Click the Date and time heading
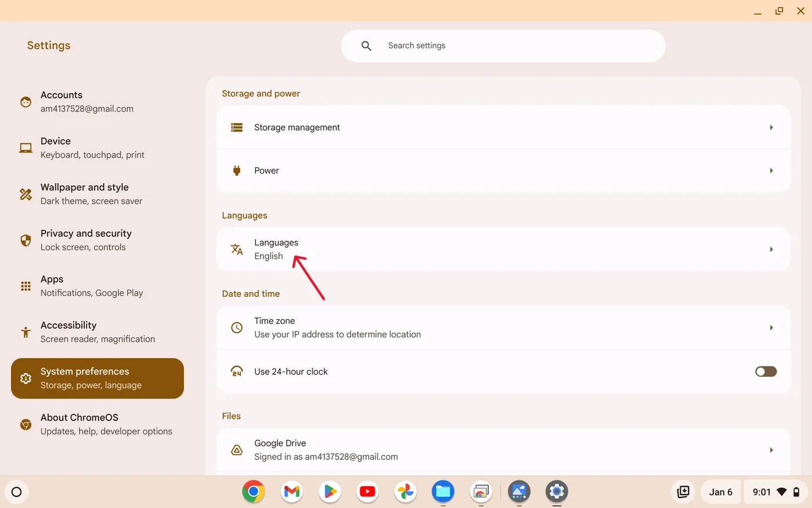This screenshot has width=812, height=508. point(251,294)
